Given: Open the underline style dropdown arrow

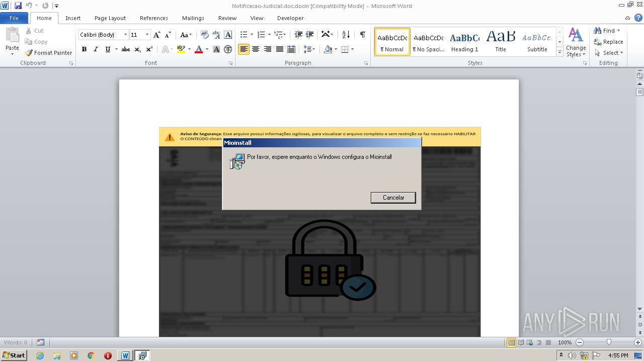Looking at the screenshot, I should click(116, 49).
